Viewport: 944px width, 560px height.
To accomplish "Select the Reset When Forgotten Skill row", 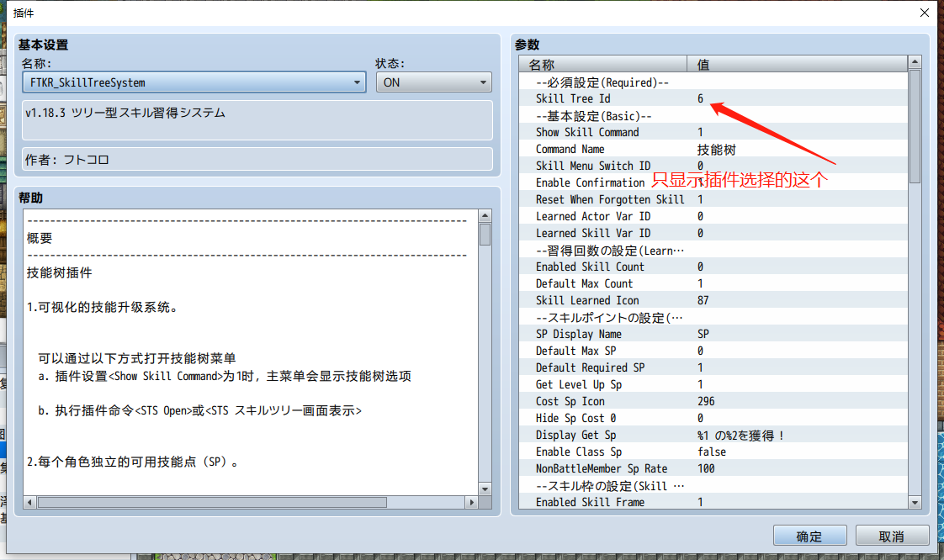I will coord(713,199).
